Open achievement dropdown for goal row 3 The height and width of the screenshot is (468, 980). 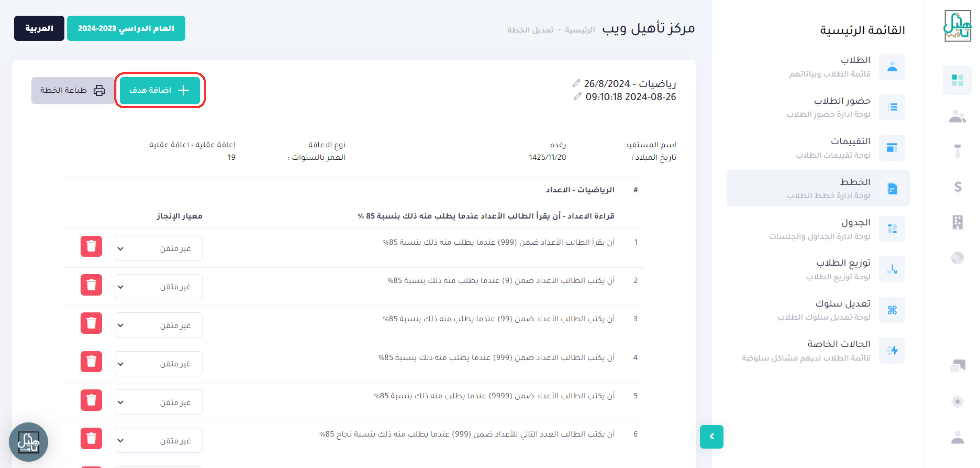(x=158, y=325)
